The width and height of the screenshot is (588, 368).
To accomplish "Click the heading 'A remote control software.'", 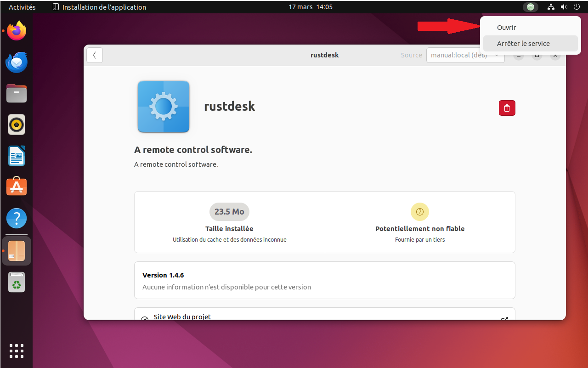I will 193,150.
